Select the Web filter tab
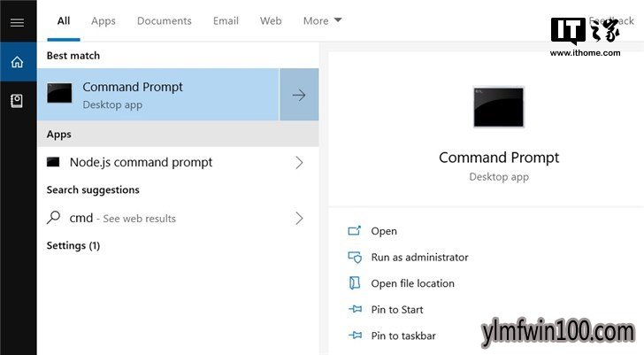The image size is (644, 355). tap(271, 21)
